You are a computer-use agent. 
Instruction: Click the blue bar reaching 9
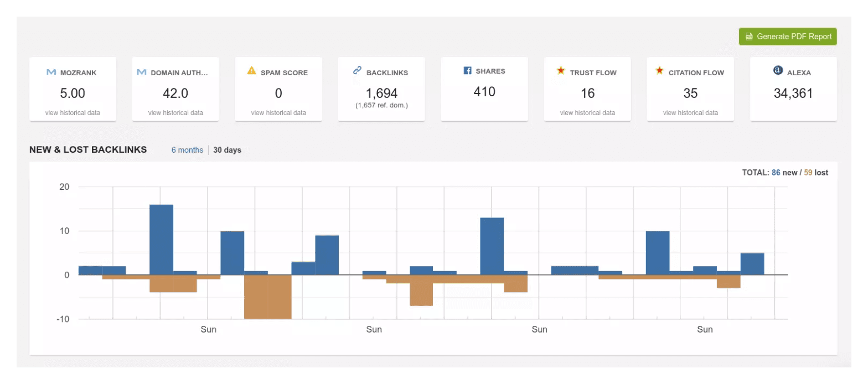coord(327,255)
